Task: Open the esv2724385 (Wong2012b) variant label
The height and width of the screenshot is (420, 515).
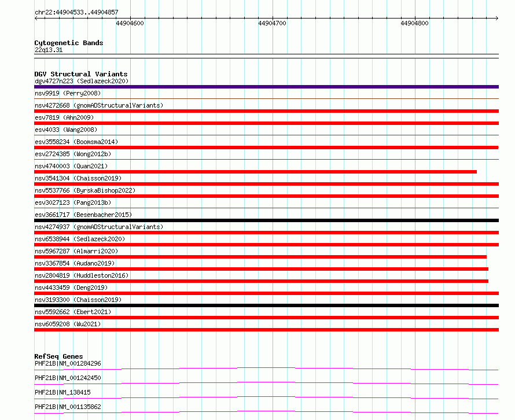Action: (73, 154)
